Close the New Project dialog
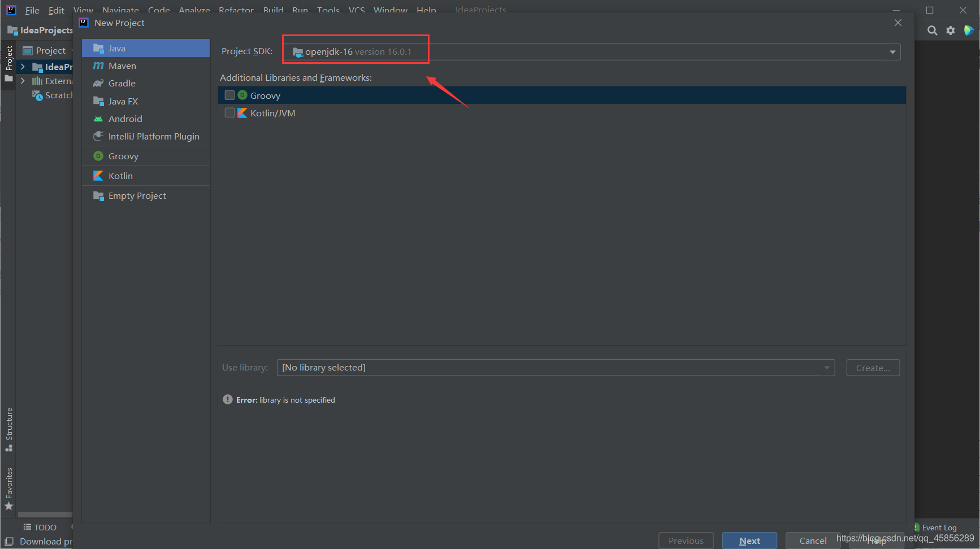Image resolution: width=980 pixels, height=549 pixels. pos(898,23)
